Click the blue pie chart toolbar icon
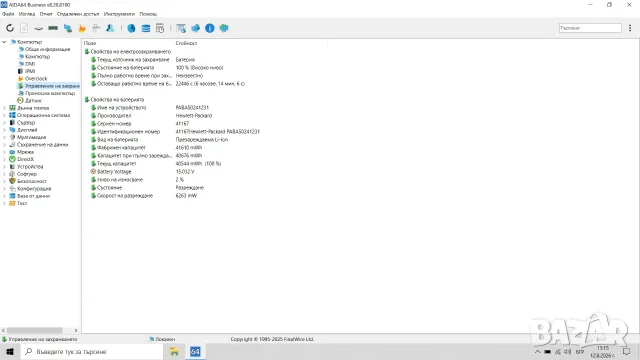Screen dimensions: 640x360 (x=131, y=28)
